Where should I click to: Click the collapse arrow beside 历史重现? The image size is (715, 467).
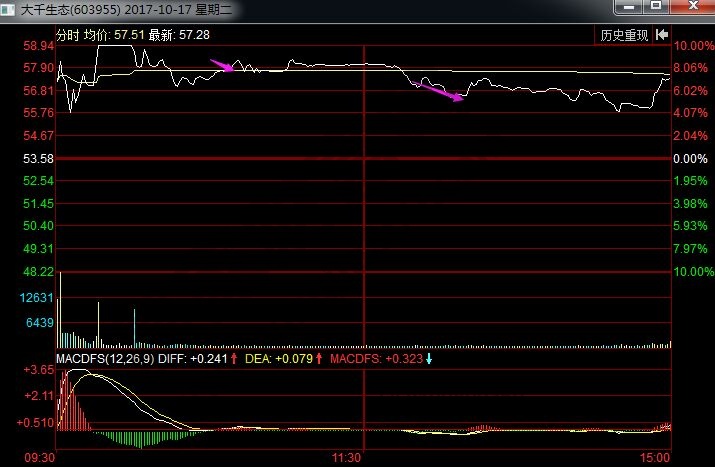661,35
